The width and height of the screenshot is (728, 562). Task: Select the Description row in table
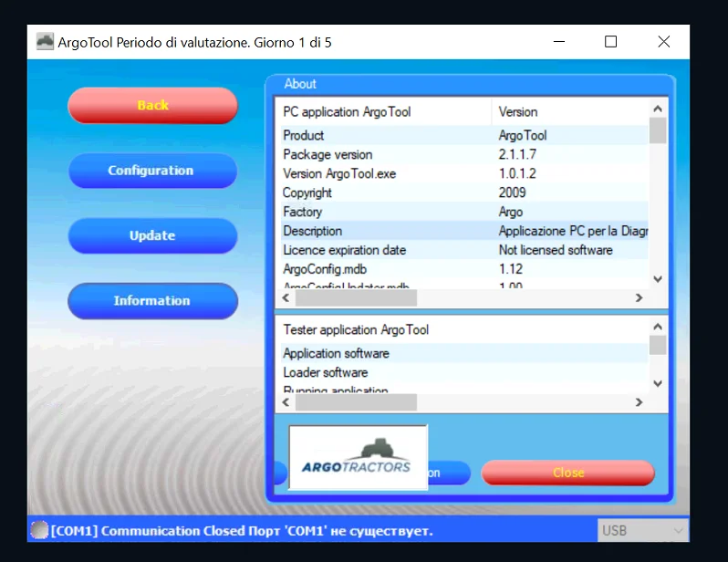point(383,231)
